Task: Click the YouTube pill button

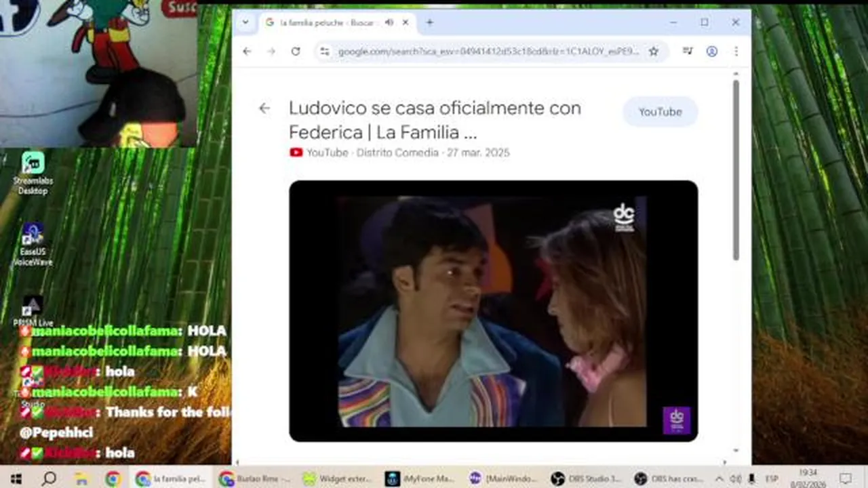Action: (x=660, y=112)
